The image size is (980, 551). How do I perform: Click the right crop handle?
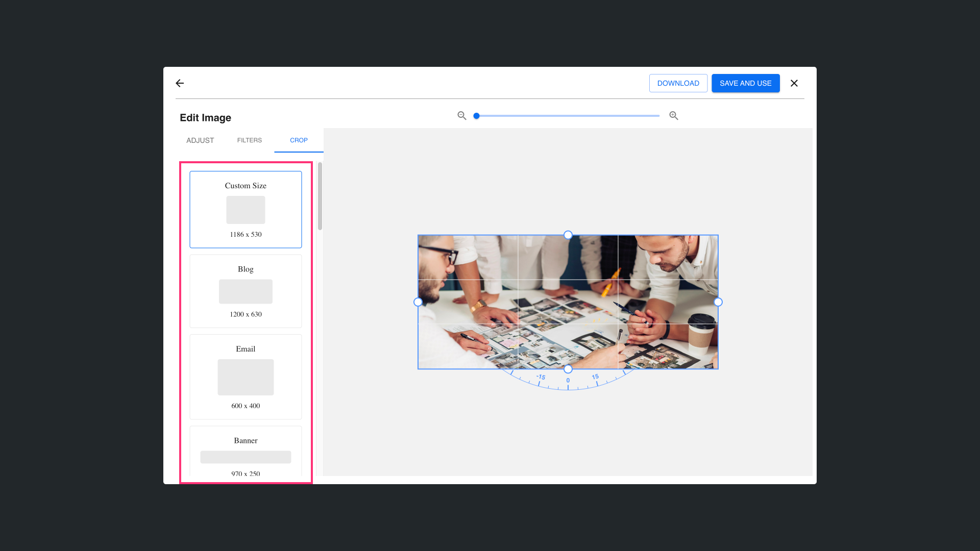click(718, 302)
